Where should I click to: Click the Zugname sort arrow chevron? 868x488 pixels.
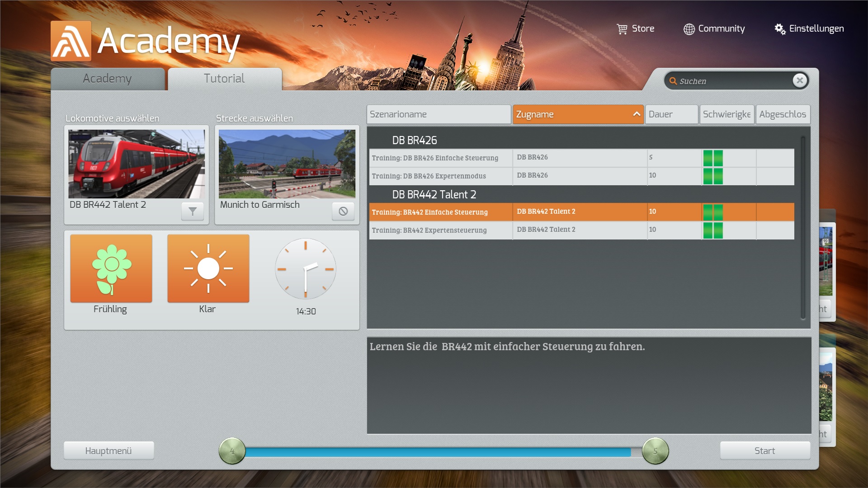(x=637, y=114)
